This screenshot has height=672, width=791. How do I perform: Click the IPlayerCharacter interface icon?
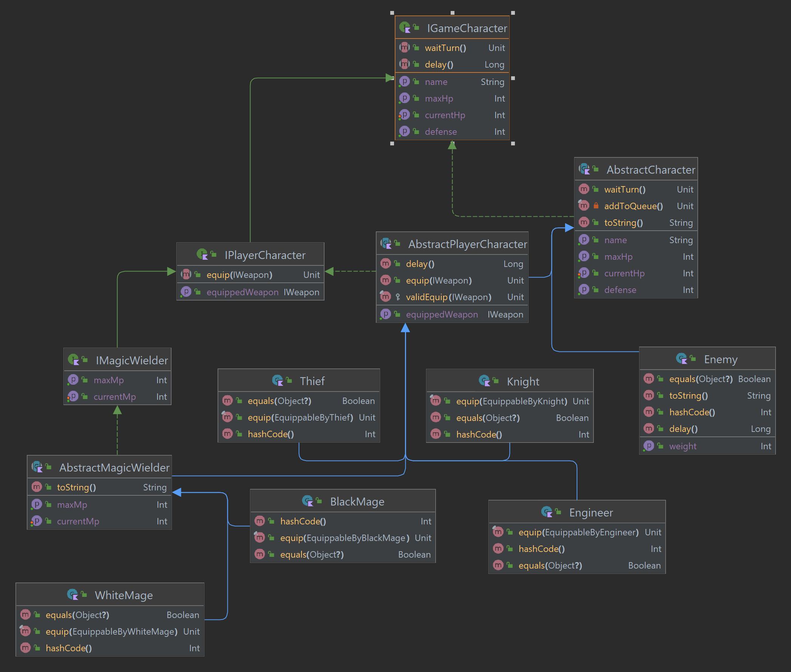pos(202,254)
